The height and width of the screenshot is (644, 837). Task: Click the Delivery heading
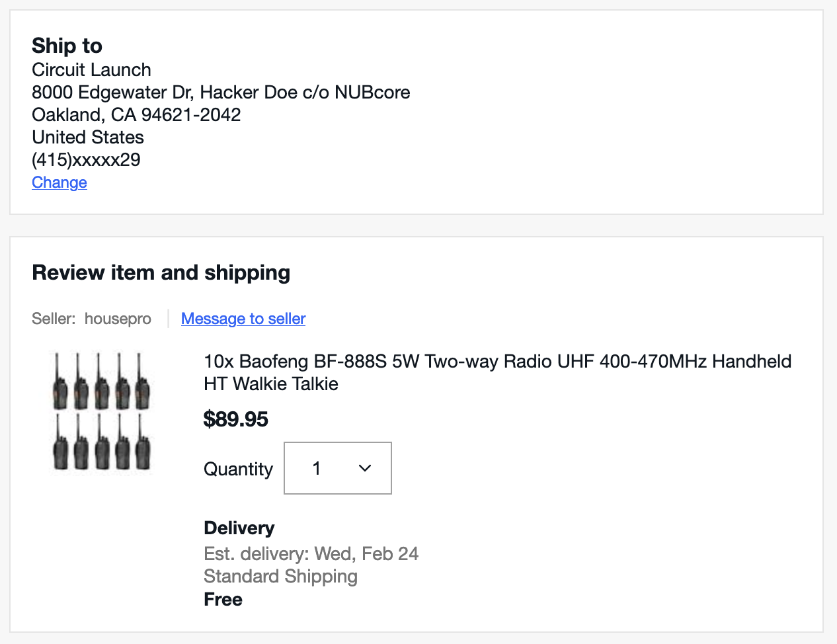coord(239,528)
